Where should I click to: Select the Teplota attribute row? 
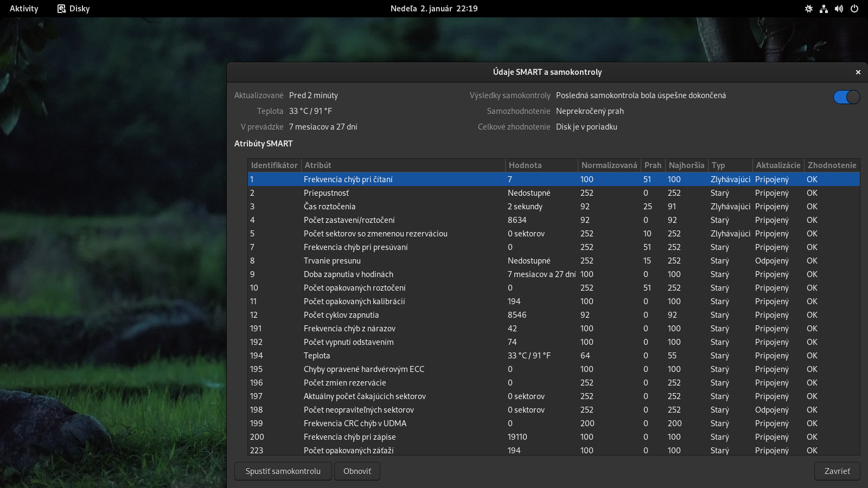[317, 356]
